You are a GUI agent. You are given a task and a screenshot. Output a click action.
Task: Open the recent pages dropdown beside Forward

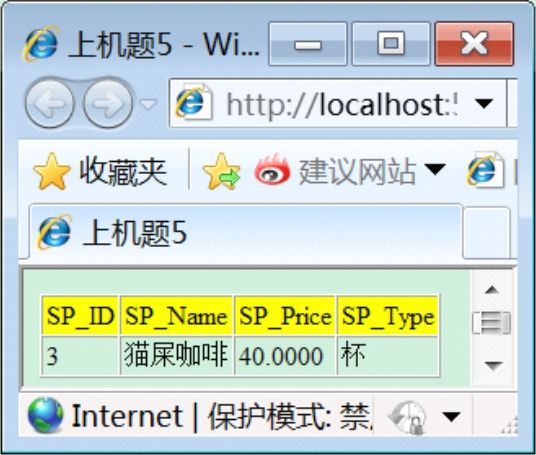[148, 103]
